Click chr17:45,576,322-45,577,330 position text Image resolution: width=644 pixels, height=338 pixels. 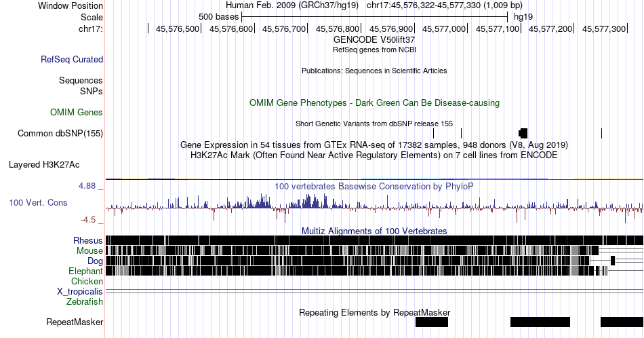(x=445, y=5)
